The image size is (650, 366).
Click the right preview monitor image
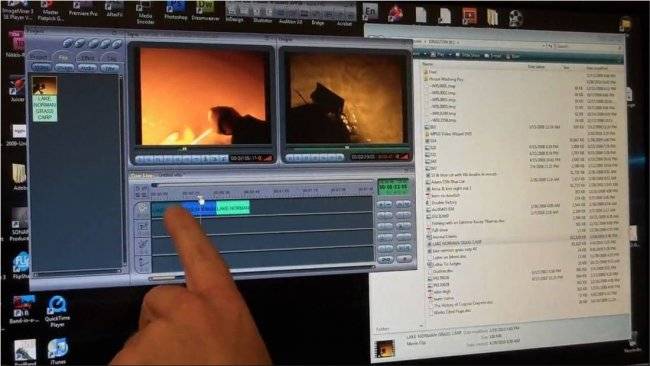[x=346, y=99]
